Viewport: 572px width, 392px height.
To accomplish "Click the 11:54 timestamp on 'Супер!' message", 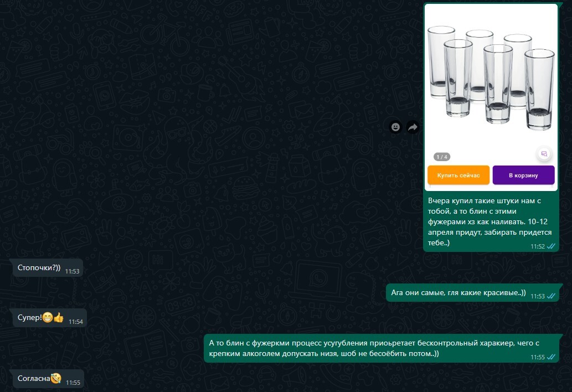I will pos(76,322).
